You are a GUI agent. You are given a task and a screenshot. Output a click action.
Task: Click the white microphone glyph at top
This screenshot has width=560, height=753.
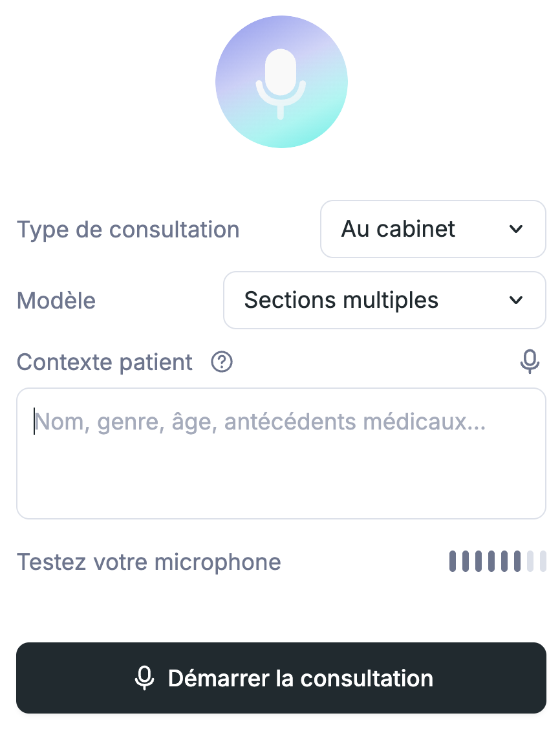[x=281, y=83]
